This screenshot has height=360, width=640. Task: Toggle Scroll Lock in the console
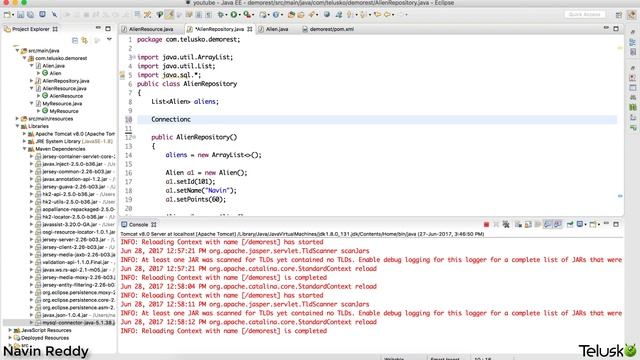pyautogui.click(x=528, y=224)
